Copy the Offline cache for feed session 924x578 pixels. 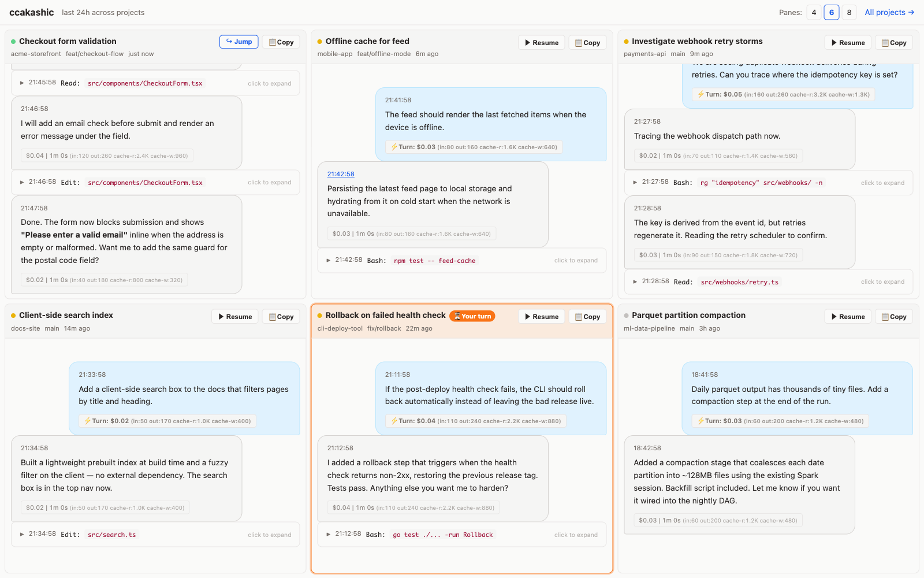(x=587, y=43)
